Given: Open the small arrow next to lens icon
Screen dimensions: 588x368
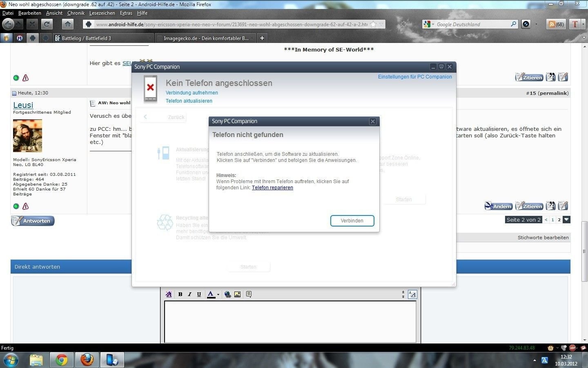Looking at the screenshot, I should [536, 24].
